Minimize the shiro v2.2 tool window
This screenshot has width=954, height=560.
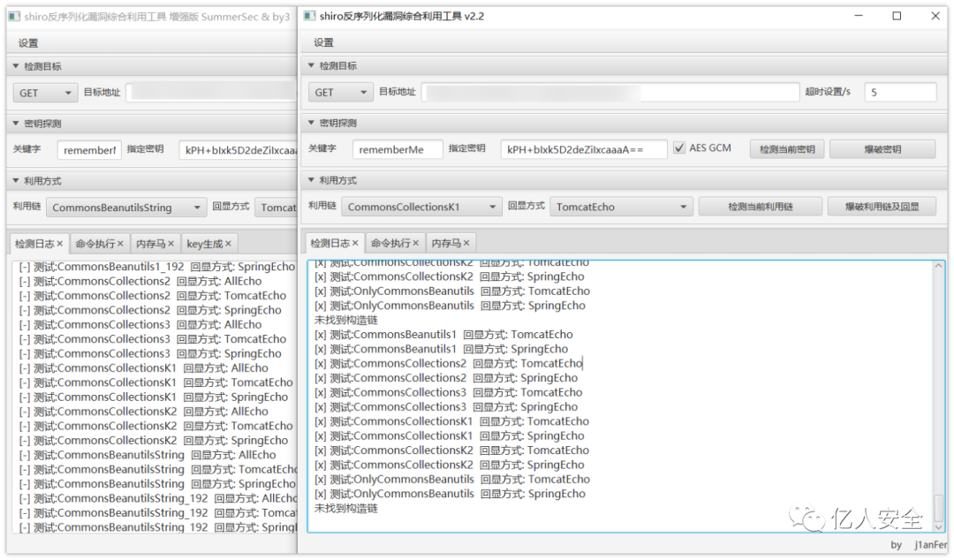coord(857,16)
